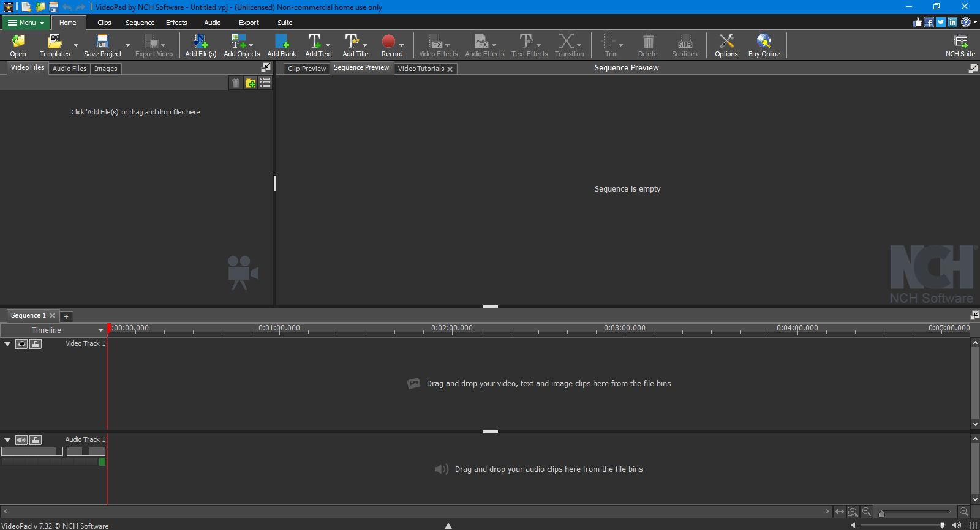Toggle lock on Video Track 1

tap(36, 344)
